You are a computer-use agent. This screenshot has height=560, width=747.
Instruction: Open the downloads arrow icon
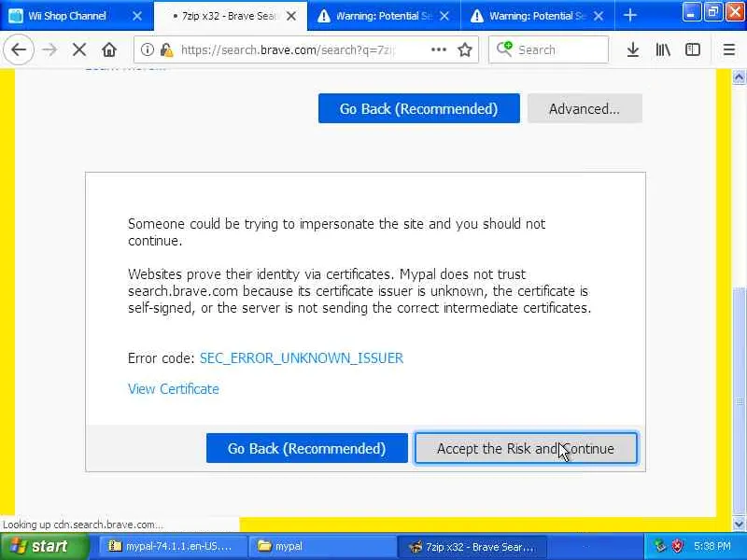point(633,49)
